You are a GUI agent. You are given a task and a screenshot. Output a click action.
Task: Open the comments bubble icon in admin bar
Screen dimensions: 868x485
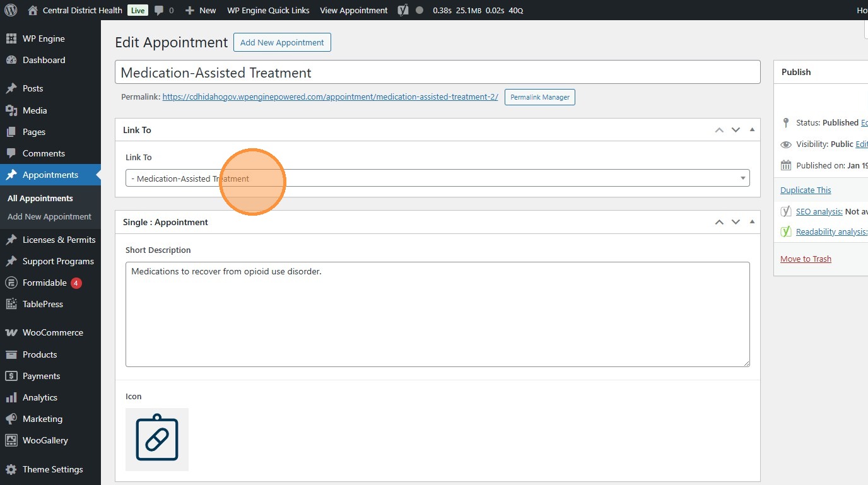[x=160, y=10]
